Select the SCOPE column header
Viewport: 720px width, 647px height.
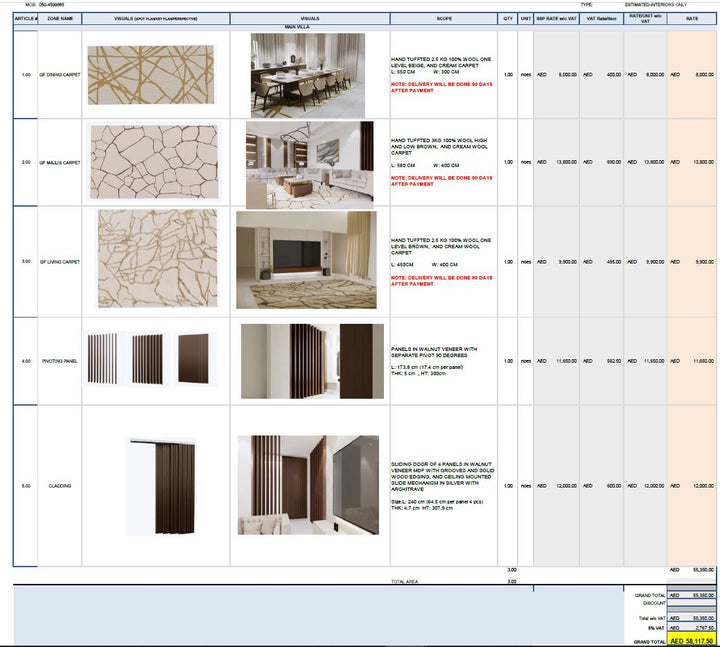[x=444, y=18]
